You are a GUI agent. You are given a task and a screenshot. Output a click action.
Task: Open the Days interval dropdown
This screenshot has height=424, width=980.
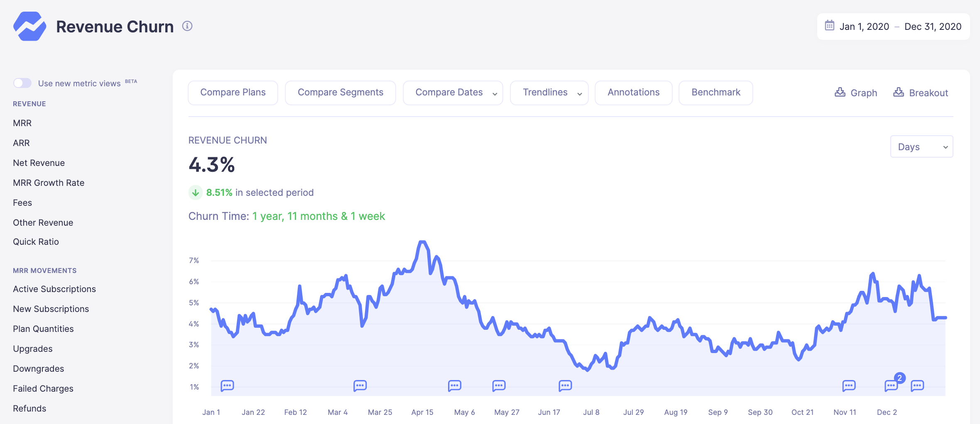click(x=921, y=147)
